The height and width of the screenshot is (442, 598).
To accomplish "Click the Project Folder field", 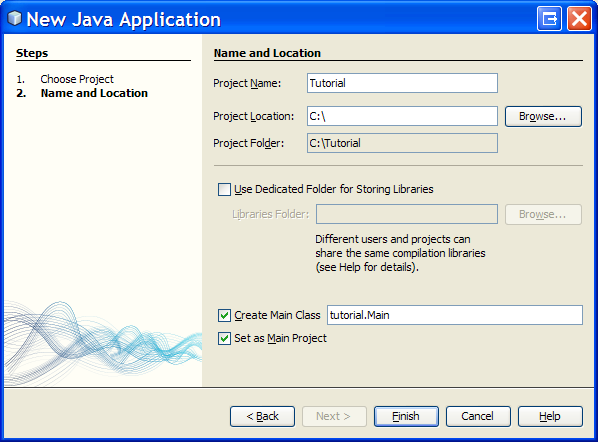I will [402, 143].
